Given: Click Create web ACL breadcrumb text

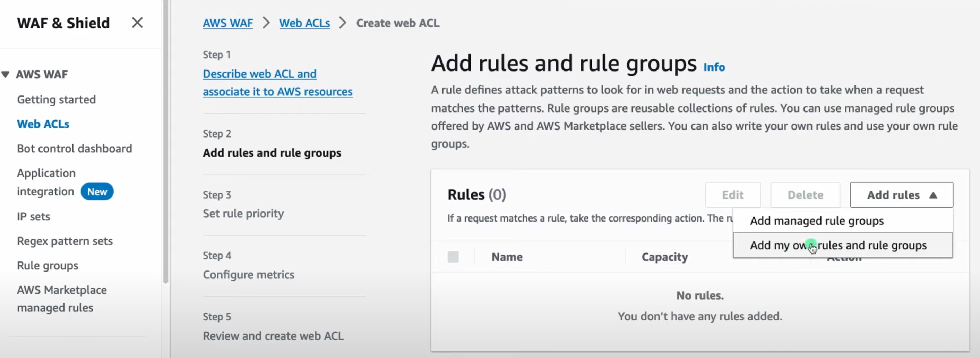Looking at the screenshot, I should pos(397,23).
